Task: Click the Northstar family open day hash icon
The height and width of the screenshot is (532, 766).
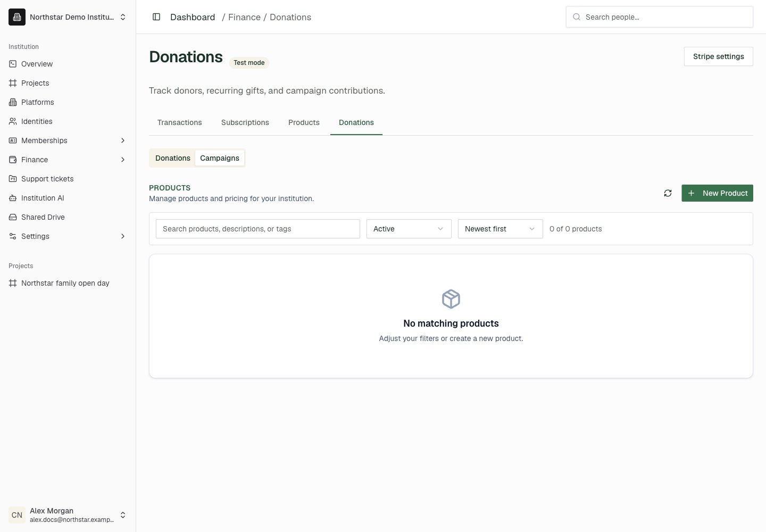Action: point(13,283)
